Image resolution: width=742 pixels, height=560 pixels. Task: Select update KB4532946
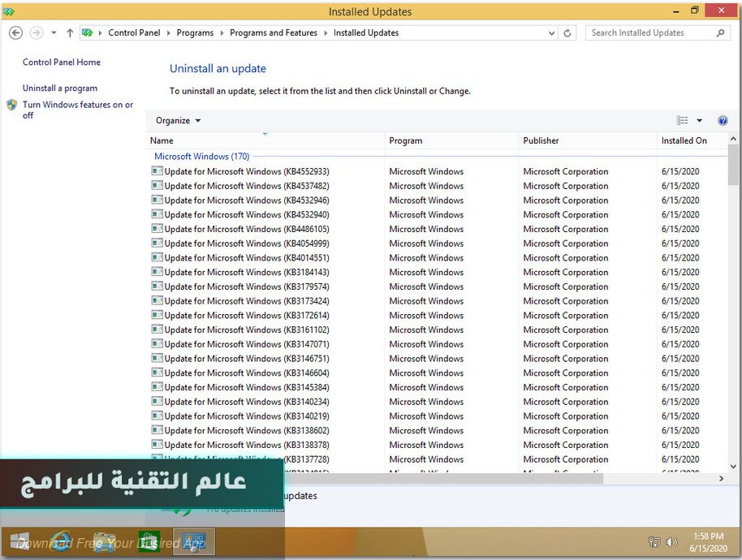coord(247,200)
